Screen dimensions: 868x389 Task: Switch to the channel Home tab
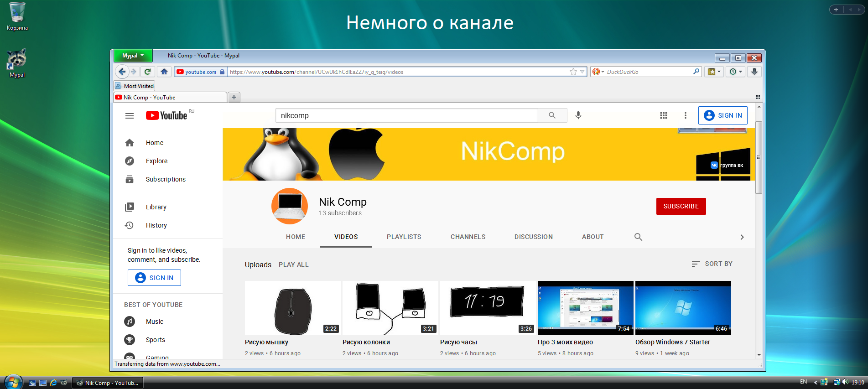click(296, 237)
